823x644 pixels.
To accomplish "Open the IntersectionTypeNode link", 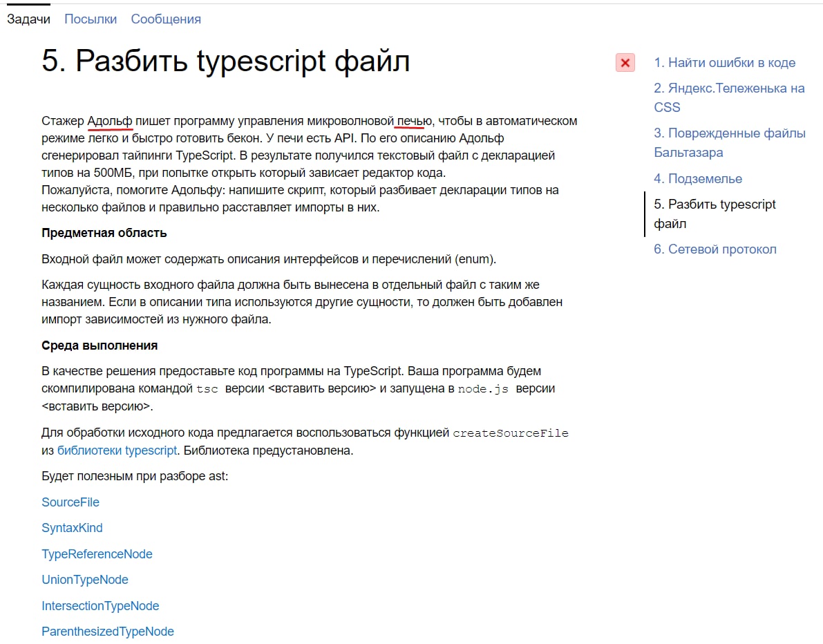I will 100,606.
